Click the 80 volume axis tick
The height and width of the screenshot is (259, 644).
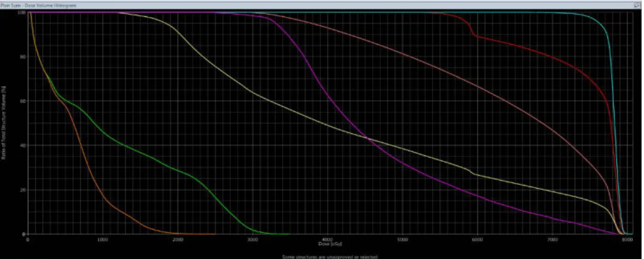pyautogui.click(x=22, y=57)
